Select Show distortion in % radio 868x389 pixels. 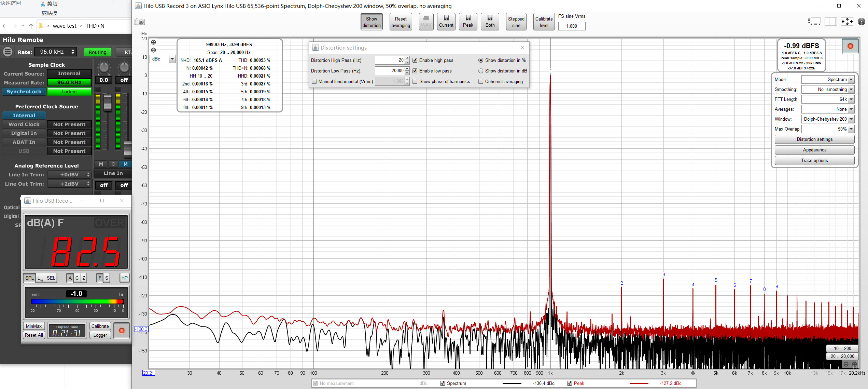(481, 60)
